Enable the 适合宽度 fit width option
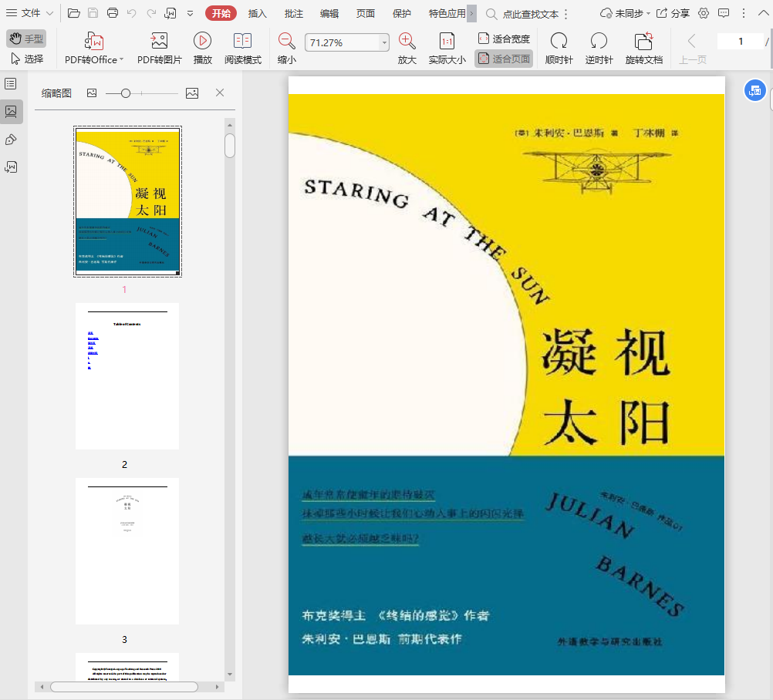This screenshot has height=700, width=773. point(504,39)
